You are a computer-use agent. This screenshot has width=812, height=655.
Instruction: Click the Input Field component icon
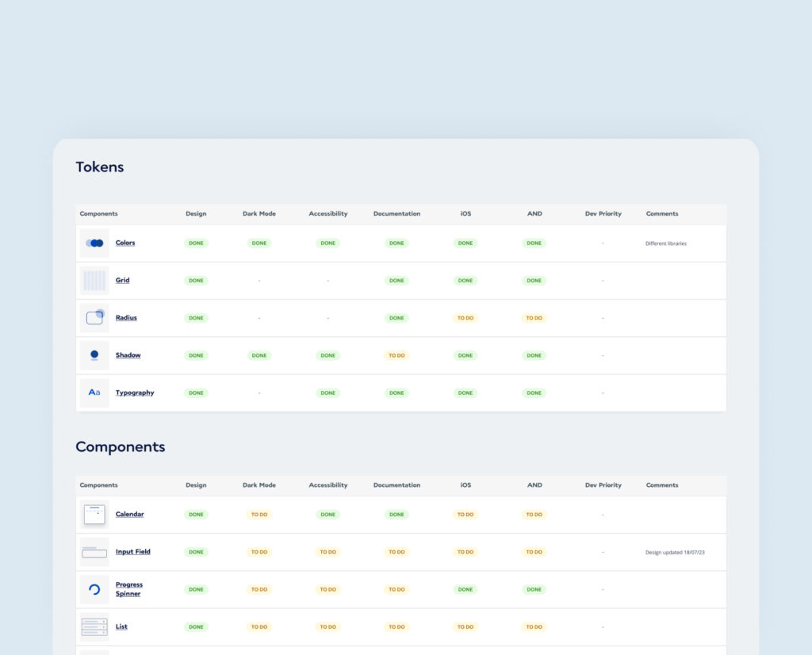point(94,552)
